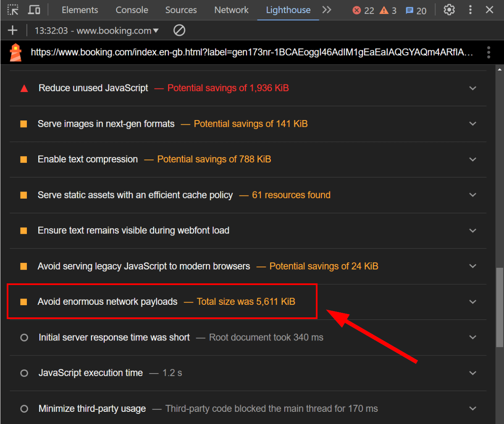Expand Enable text compression chevron
504x424 pixels.
(x=472, y=160)
